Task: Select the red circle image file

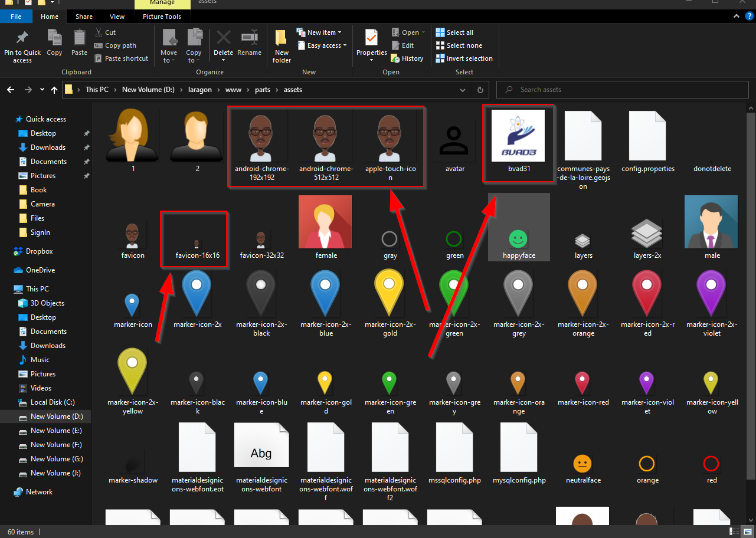Action: click(x=712, y=469)
